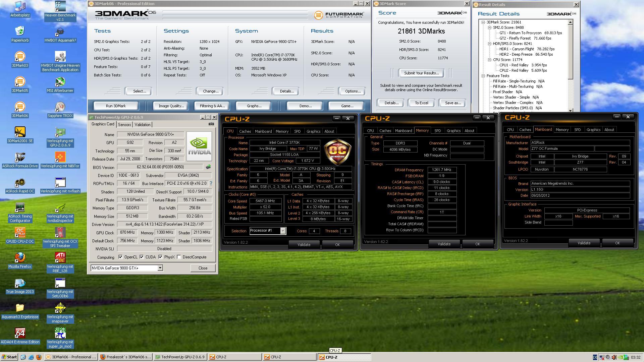
Task: Click the GPU-Z BIOS save chip icon
Action: (208, 167)
